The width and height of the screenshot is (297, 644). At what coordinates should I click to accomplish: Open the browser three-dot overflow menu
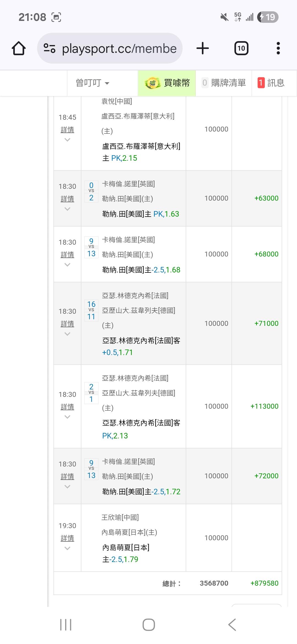[278, 48]
